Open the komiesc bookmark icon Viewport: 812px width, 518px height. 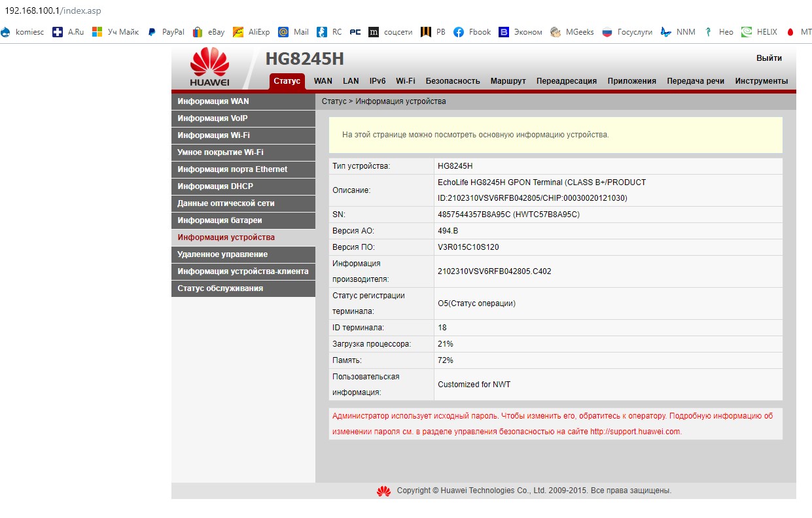coord(6,31)
